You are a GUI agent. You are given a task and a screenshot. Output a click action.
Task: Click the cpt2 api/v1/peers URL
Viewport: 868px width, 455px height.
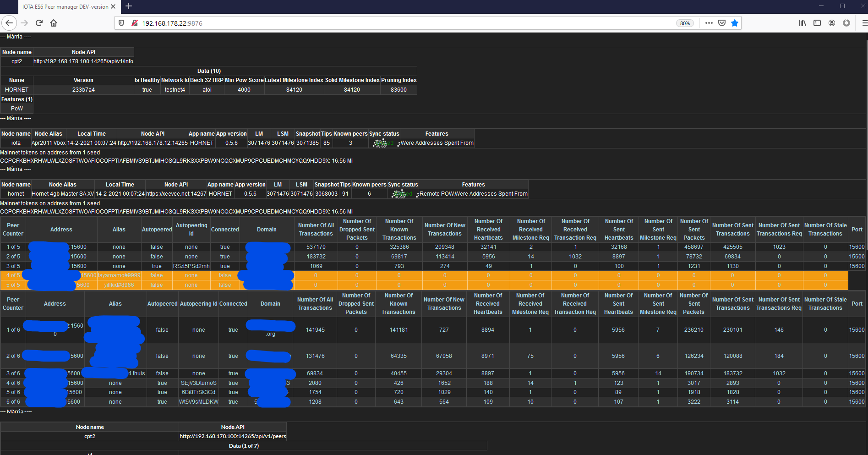(233, 436)
